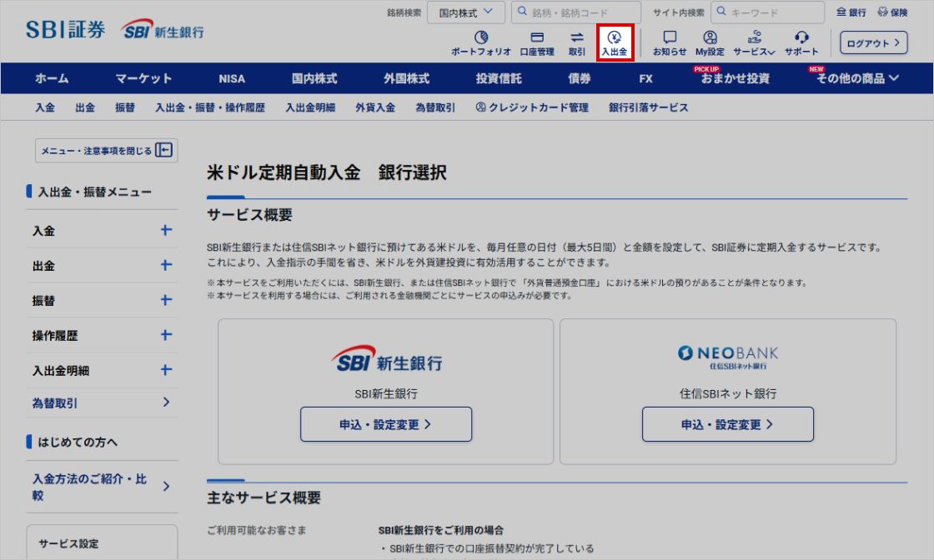Expand the 出金 sidebar section

pyautogui.click(x=166, y=266)
